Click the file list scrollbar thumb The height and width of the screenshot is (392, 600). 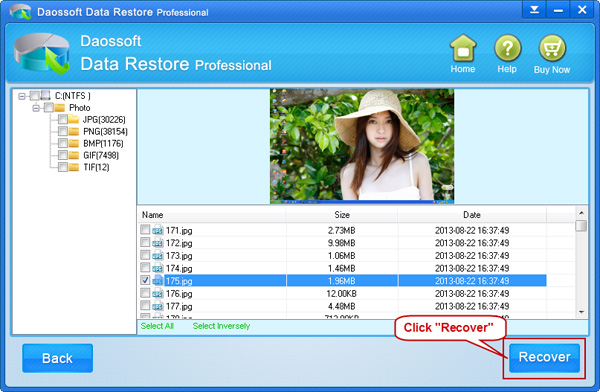point(581,225)
